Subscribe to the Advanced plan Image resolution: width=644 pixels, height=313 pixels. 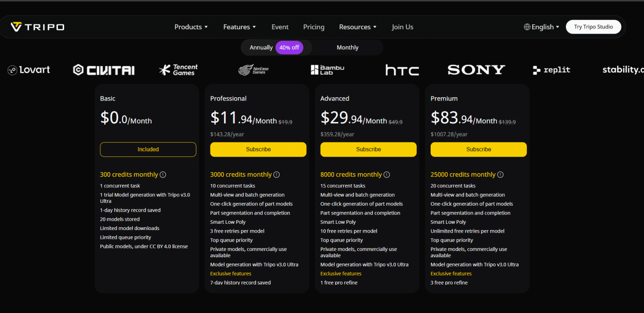pyautogui.click(x=369, y=150)
